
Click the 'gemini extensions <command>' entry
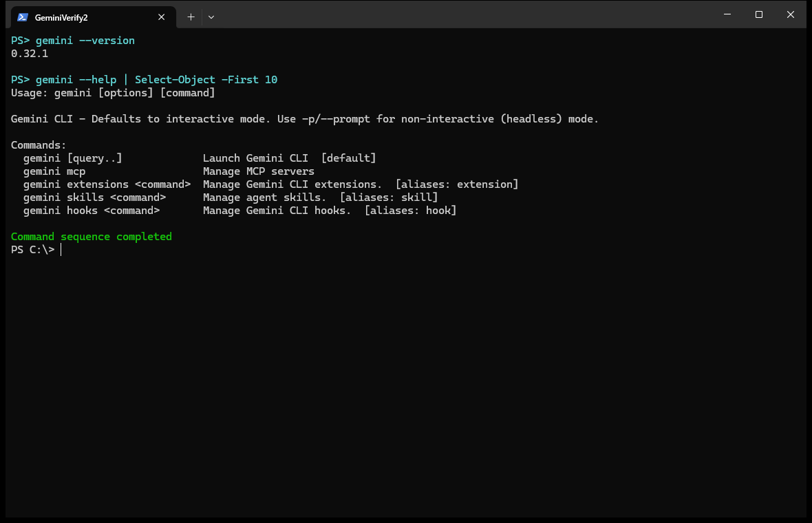(x=107, y=184)
